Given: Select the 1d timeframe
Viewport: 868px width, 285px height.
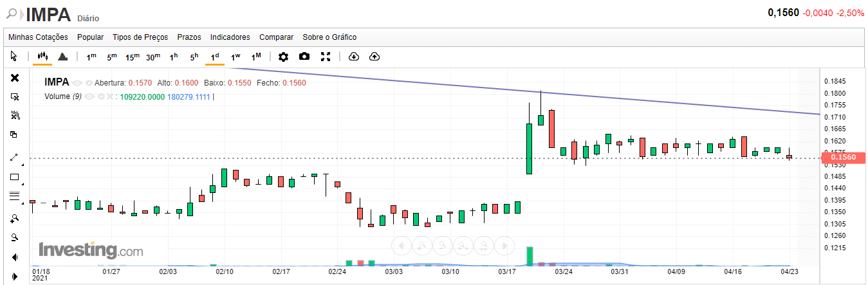Looking at the screenshot, I should pyautogui.click(x=215, y=57).
